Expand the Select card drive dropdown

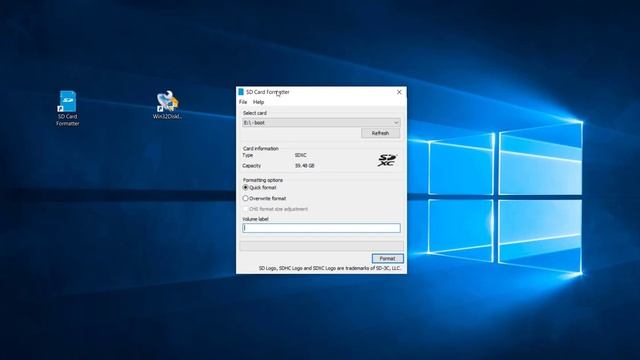(321, 122)
